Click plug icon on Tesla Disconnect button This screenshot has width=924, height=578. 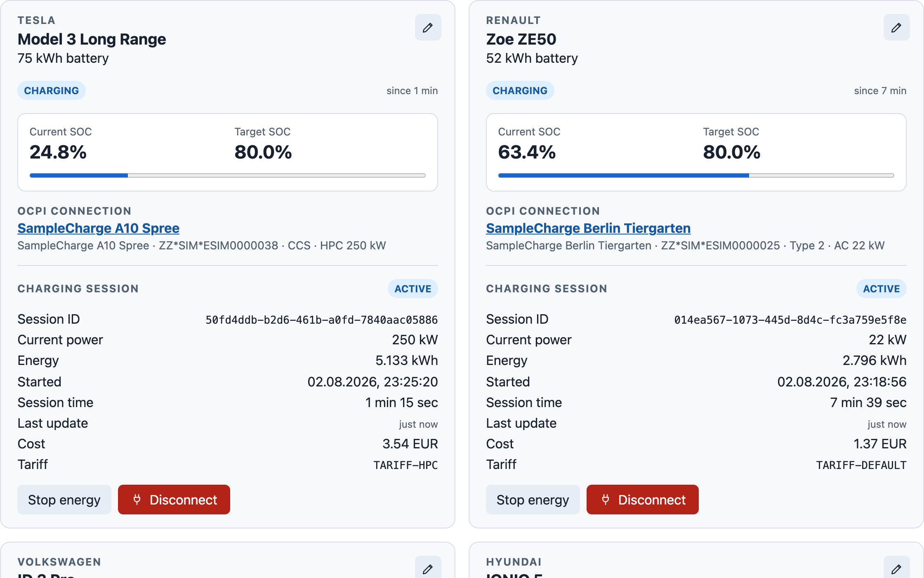pyautogui.click(x=137, y=500)
